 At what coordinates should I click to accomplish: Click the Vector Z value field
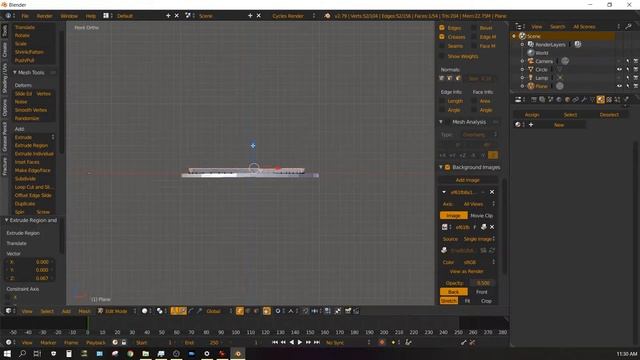29,278
